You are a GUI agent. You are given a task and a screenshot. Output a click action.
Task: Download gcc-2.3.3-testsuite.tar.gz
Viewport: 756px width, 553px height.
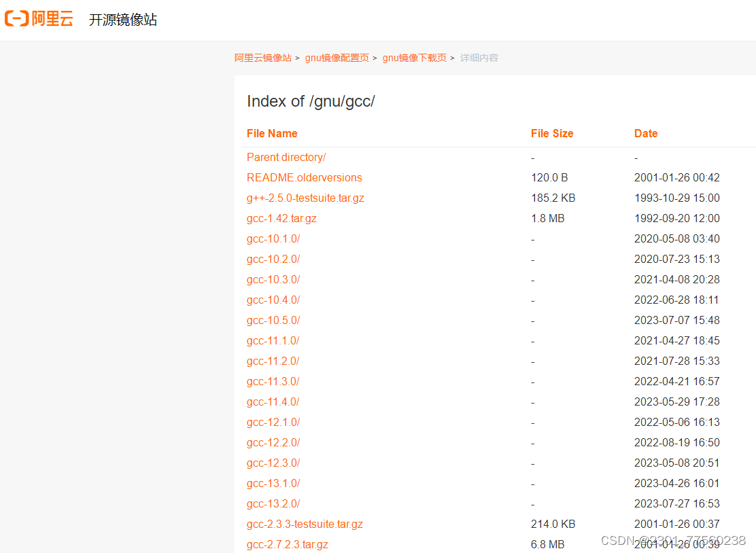305,524
